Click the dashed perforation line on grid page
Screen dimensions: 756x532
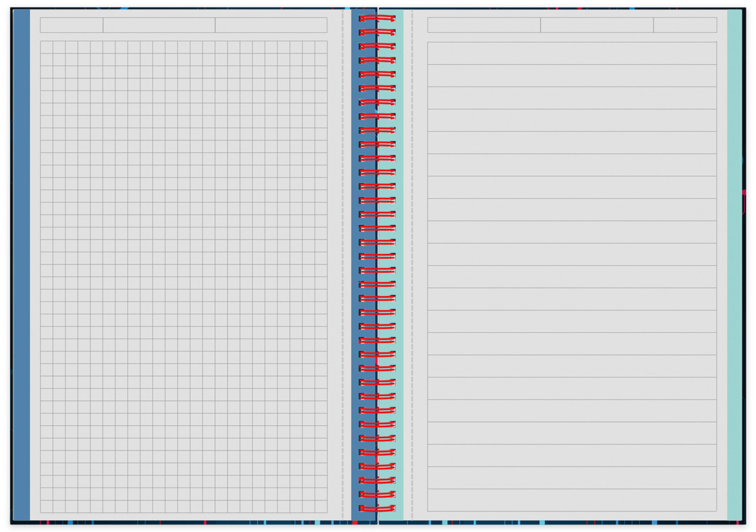click(x=343, y=264)
